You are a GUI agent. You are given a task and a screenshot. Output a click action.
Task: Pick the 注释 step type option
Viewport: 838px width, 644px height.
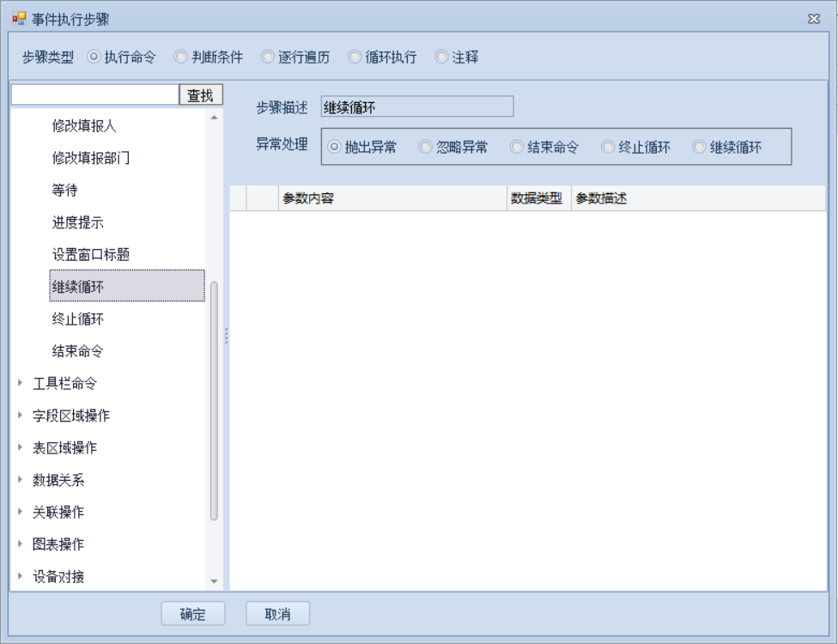click(442, 58)
